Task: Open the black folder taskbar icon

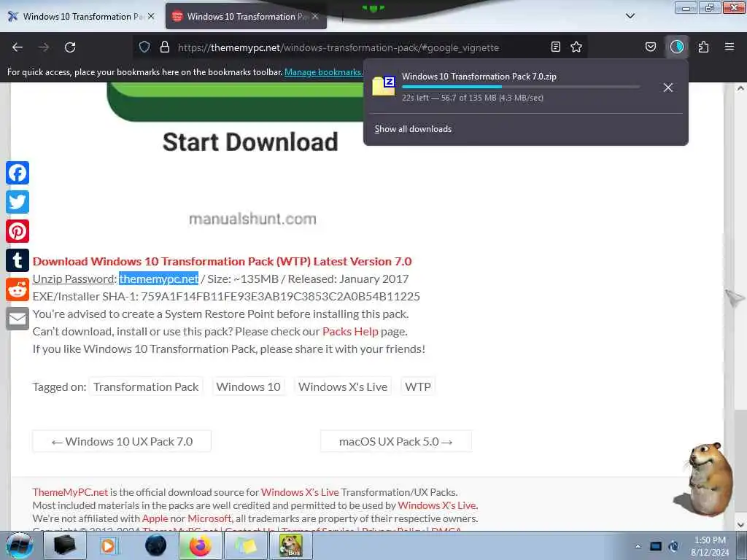Action: tap(64, 545)
